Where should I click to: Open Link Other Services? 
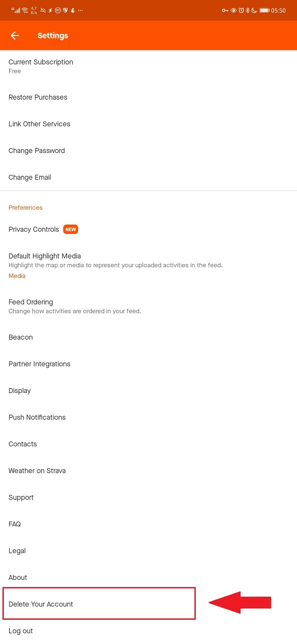(40, 124)
